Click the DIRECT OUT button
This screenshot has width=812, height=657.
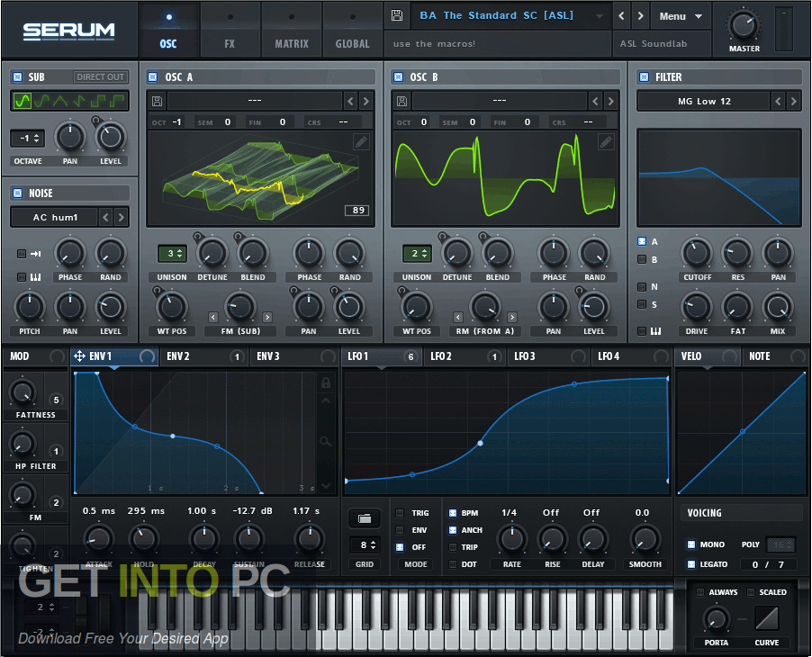coord(100,77)
